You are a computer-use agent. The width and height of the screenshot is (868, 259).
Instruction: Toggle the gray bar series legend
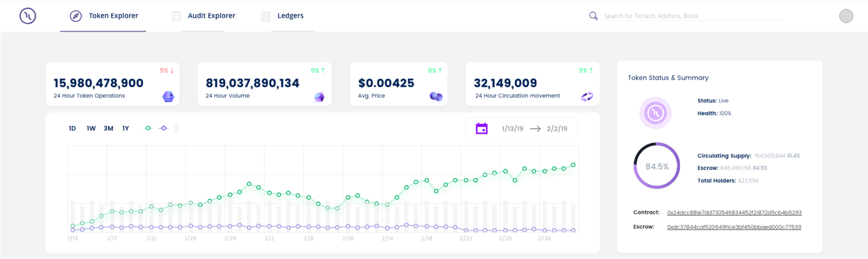(x=176, y=128)
